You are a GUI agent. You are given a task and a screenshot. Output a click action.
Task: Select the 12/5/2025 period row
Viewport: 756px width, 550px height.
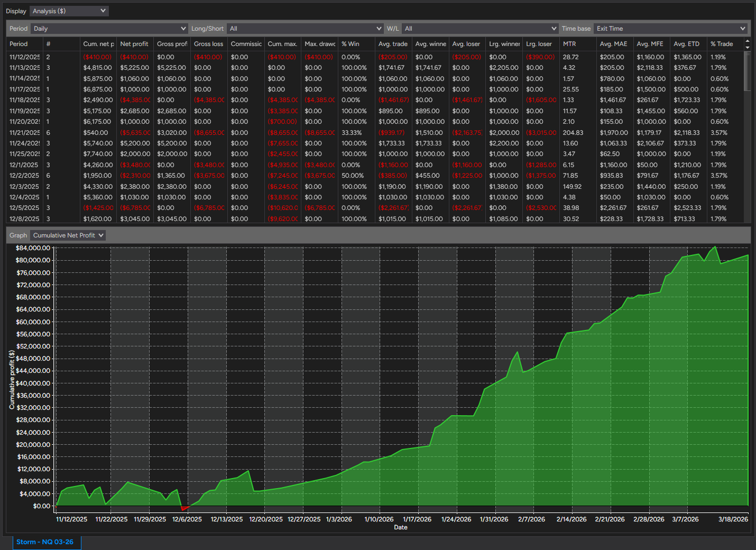[375, 208]
